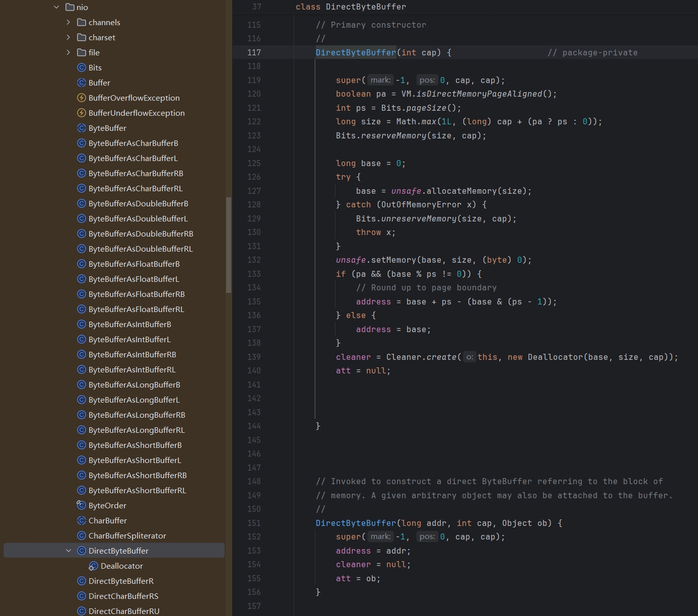Click the DirectCharBufferRU class icon
Viewport: 698px width, 616px height.
pyautogui.click(x=82, y=611)
